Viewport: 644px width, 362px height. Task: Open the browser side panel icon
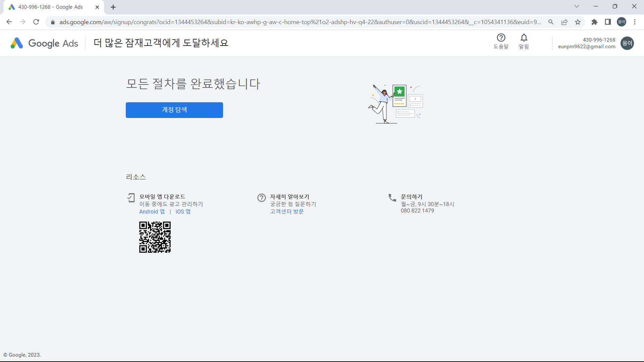click(608, 22)
